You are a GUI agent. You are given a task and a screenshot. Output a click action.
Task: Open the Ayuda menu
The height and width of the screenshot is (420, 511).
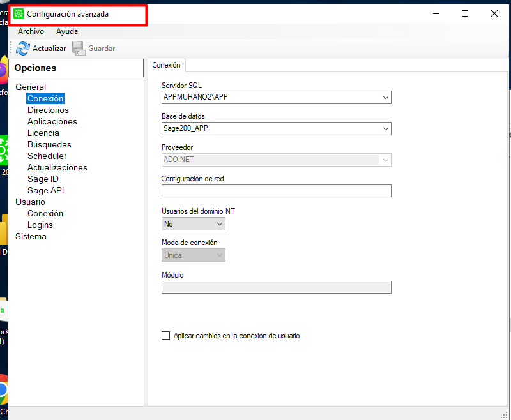[x=67, y=31]
